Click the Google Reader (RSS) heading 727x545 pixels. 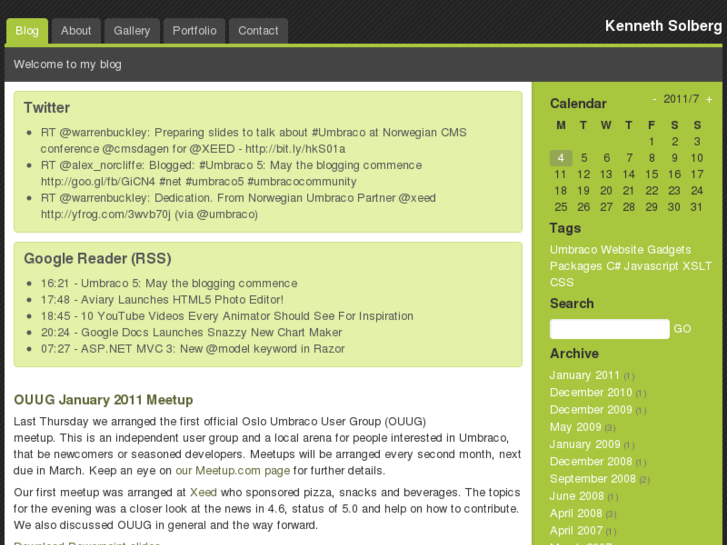(x=97, y=258)
